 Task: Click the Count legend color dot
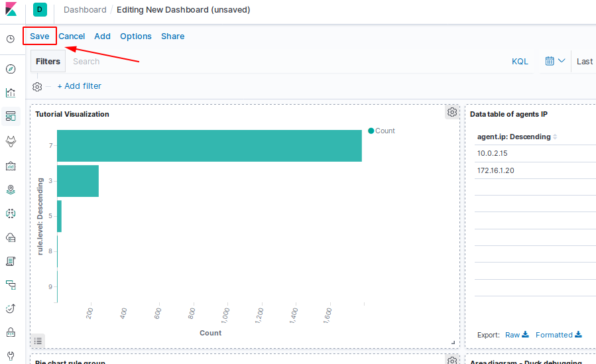click(371, 131)
